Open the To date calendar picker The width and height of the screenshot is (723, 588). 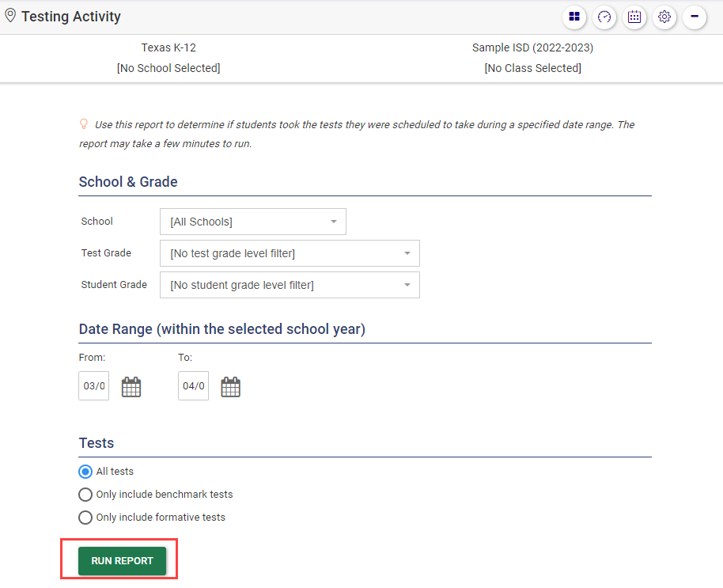(230, 386)
